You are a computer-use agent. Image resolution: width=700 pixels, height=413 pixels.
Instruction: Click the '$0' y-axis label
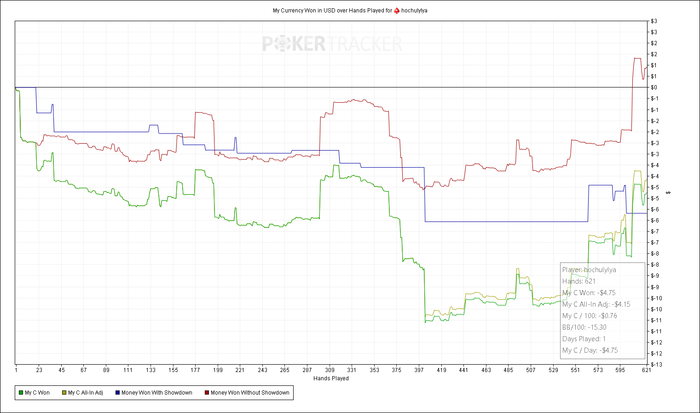pos(654,88)
